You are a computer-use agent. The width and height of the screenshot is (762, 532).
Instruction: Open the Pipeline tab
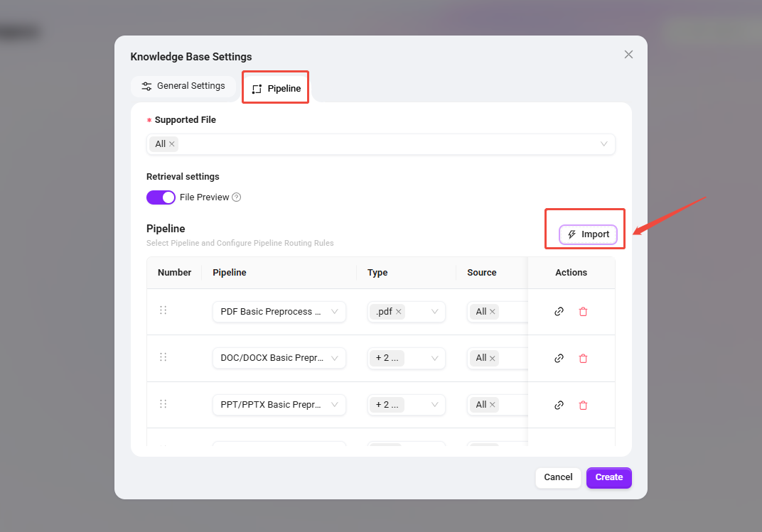276,88
